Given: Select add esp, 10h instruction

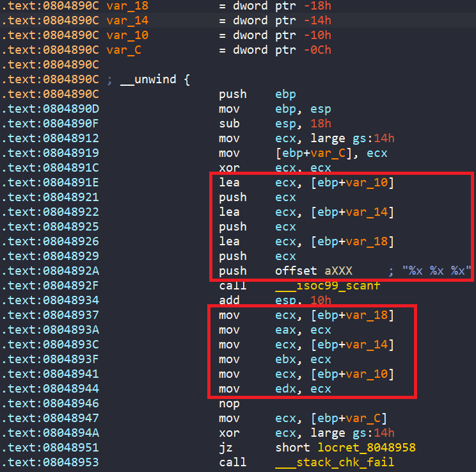Looking at the screenshot, I should coord(274,300).
